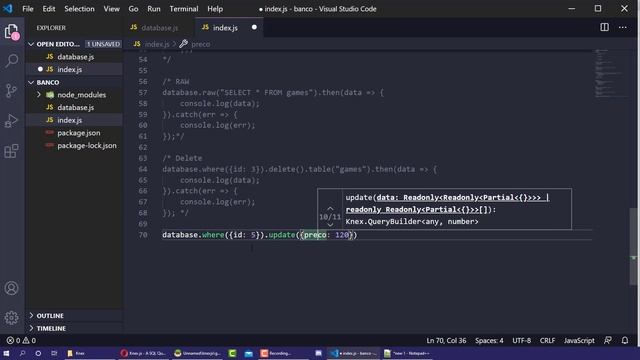The height and width of the screenshot is (360, 640).
Task: Open the File menu
Action: coord(28,9)
